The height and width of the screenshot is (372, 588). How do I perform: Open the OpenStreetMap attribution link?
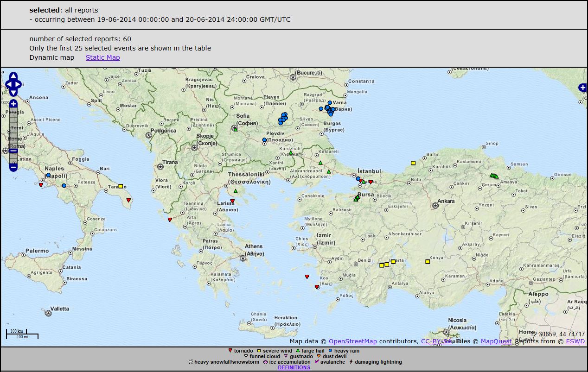(352, 341)
